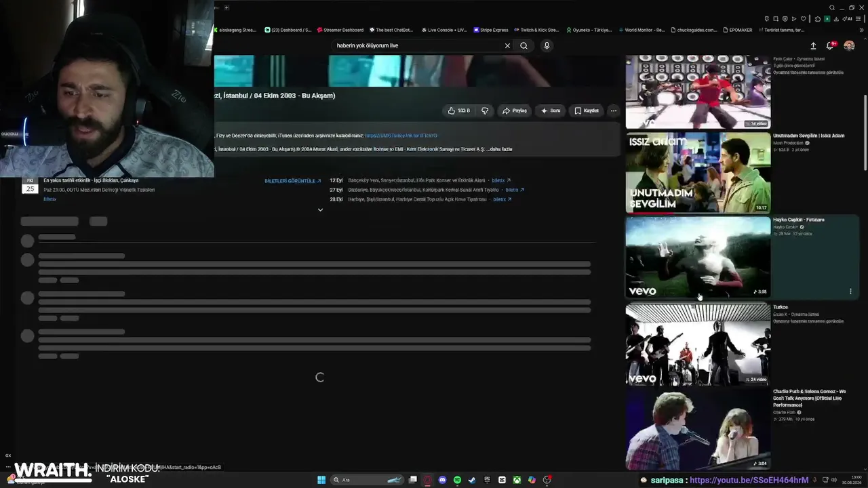Image resolution: width=868 pixels, height=488 pixels.
Task: Open the Charlie Puth & Selena Gomez thumbnail
Action: coord(698,429)
